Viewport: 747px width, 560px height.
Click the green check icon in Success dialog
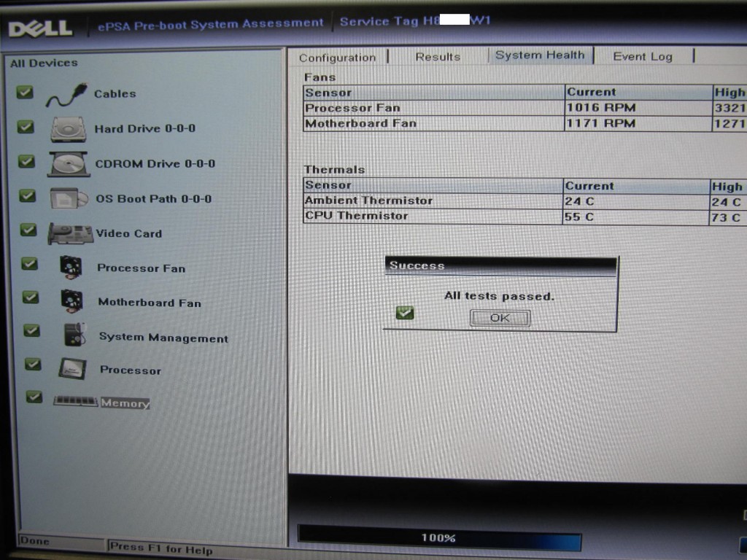click(x=405, y=313)
